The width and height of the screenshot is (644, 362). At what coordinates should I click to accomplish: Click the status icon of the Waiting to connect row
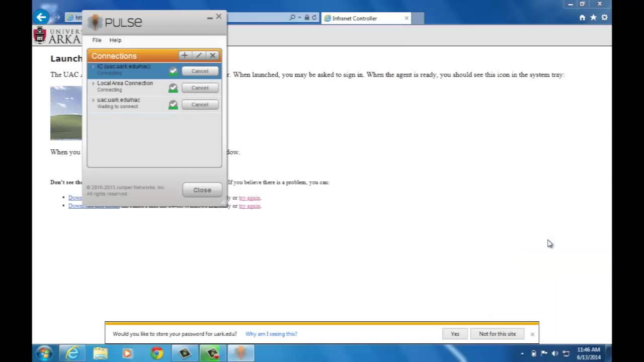[173, 105]
